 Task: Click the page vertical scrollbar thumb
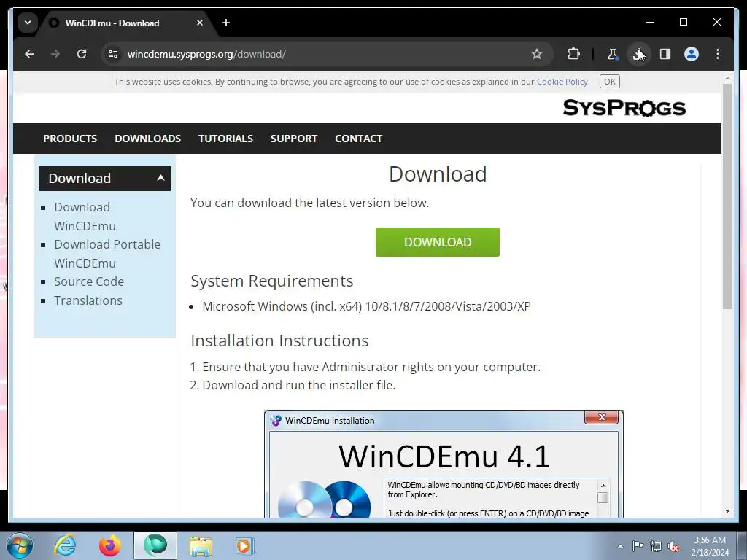click(727, 196)
